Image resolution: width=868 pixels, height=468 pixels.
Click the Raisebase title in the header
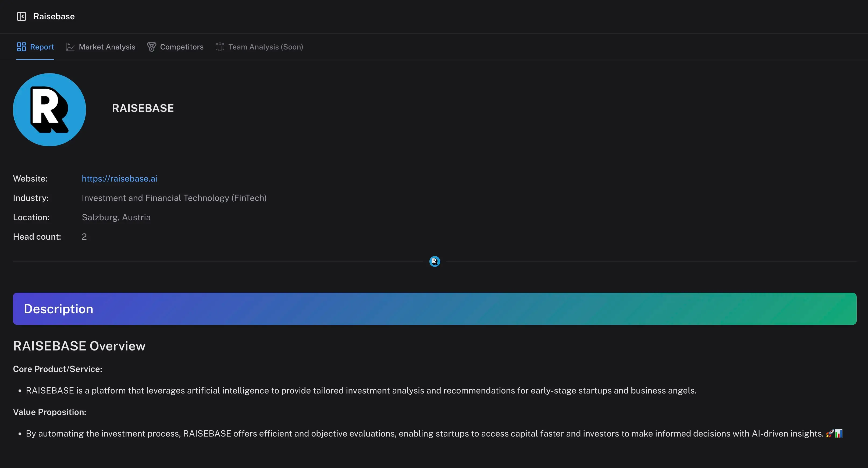tap(54, 16)
